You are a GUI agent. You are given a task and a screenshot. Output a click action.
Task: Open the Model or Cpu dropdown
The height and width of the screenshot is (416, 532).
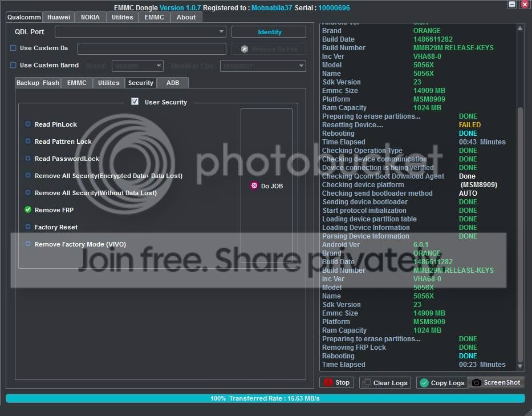[263, 66]
